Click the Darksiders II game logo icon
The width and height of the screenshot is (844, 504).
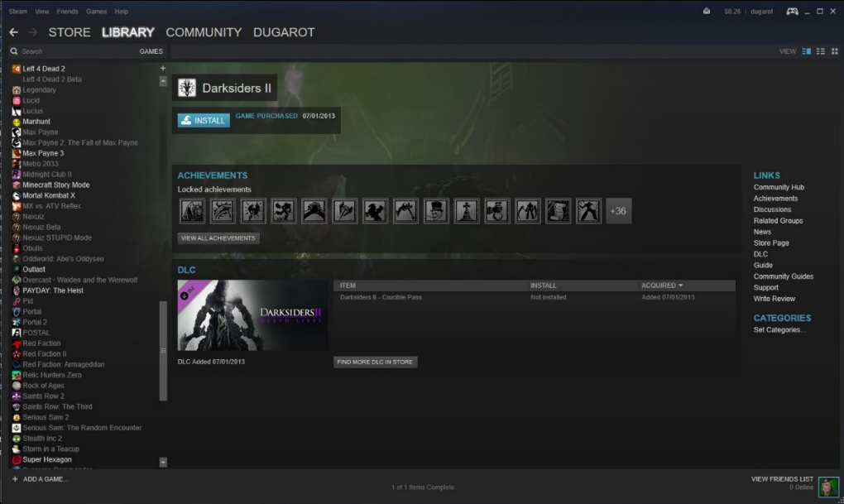(x=187, y=88)
